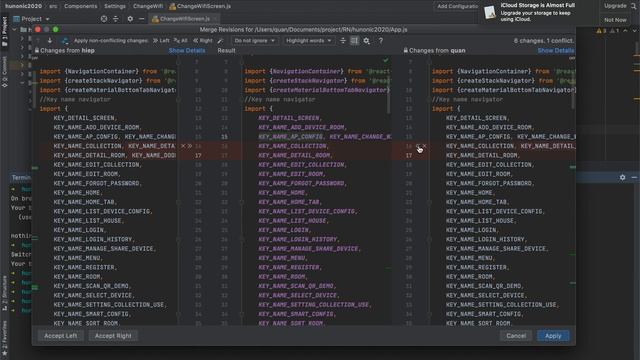This screenshot has height=360, width=640.
Task: Open the Favorites sidebar tool tab
Action: point(4,338)
